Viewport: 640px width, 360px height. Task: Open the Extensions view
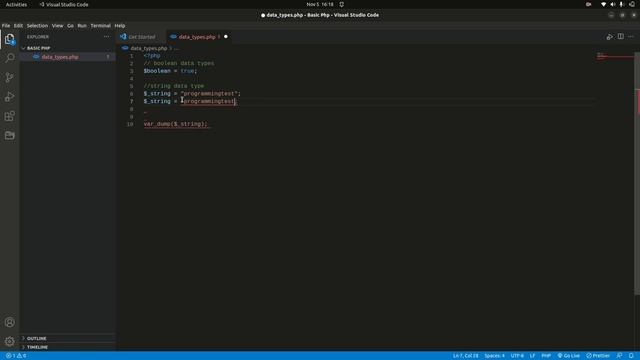click(9, 116)
